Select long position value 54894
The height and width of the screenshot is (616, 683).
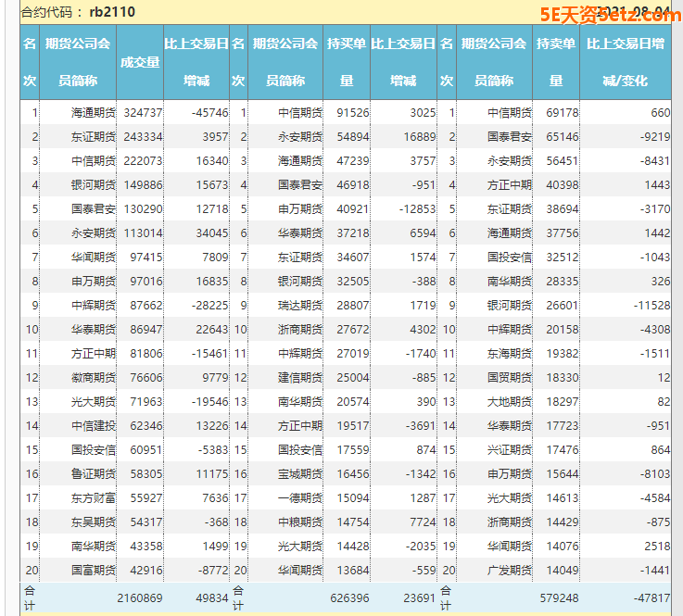[x=353, y=137]
